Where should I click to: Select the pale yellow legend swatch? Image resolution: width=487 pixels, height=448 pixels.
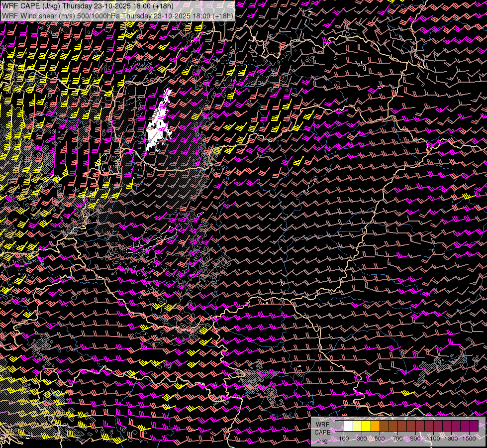357,426
